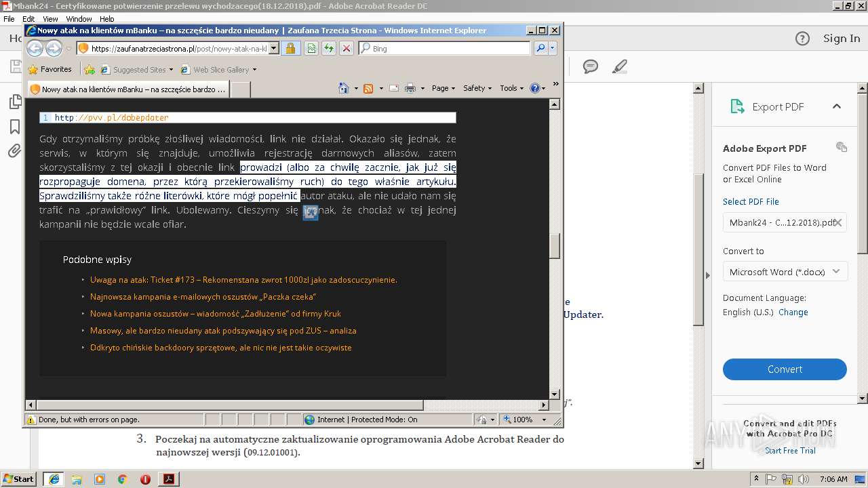Refresh the Internet Explorer page
Image resolution: width=868 pixels, height=488 pixels.
328,48
